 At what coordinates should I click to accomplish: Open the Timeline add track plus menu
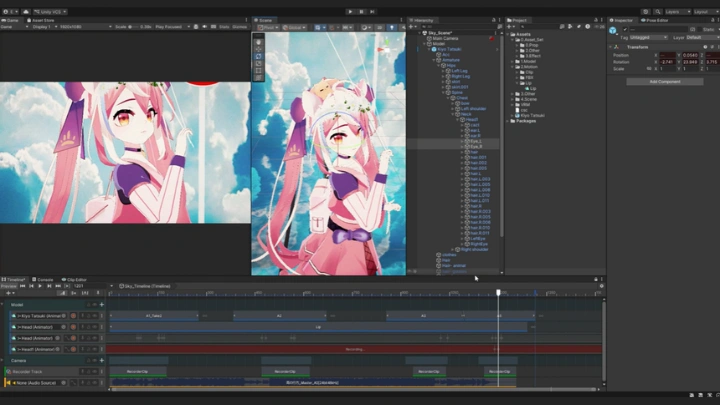10,293
